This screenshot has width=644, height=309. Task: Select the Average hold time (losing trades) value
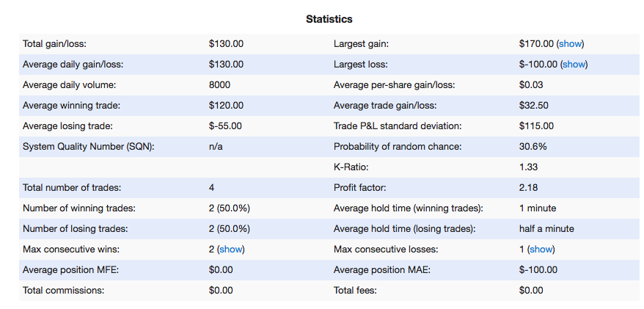[x=546, y=229]
